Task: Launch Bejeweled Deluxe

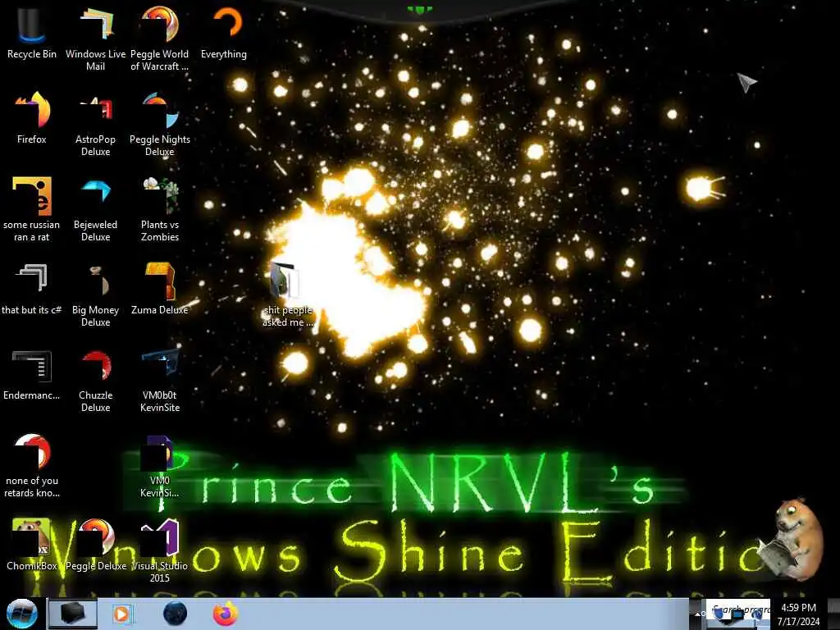Action: coord(95,209)
